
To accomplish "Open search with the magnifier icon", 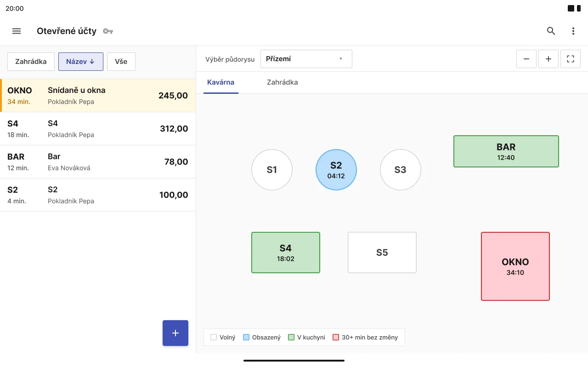I will (551, 31).
